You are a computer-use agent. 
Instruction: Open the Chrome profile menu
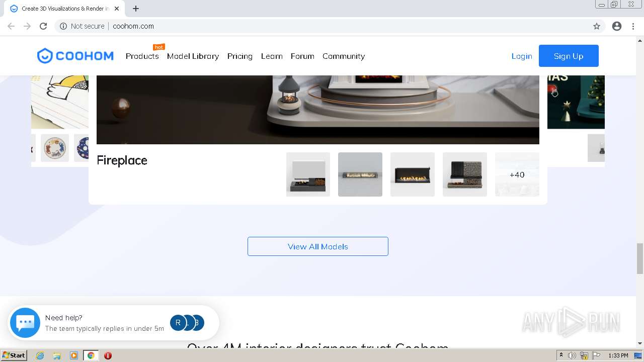pos(617,26)
